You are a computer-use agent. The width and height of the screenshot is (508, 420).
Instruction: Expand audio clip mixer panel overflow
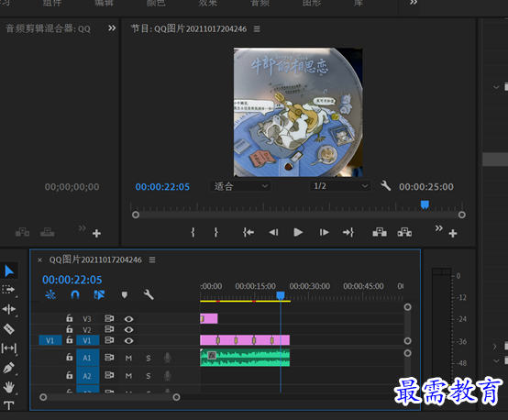[112, 28]
